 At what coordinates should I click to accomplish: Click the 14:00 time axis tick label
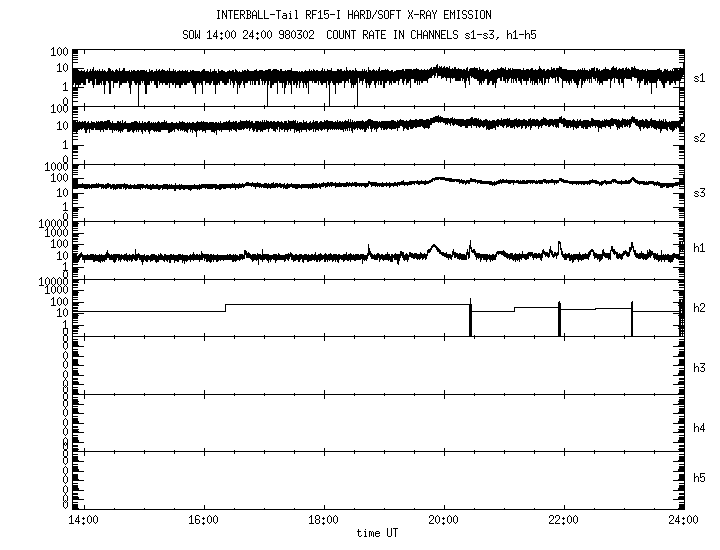[x=83, y=521]
